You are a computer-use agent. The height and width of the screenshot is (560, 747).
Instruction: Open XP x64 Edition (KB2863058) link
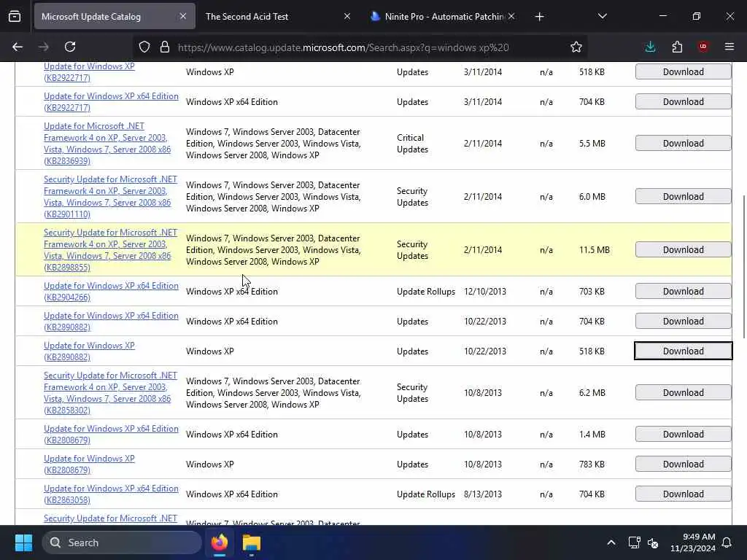coord(111,494)
